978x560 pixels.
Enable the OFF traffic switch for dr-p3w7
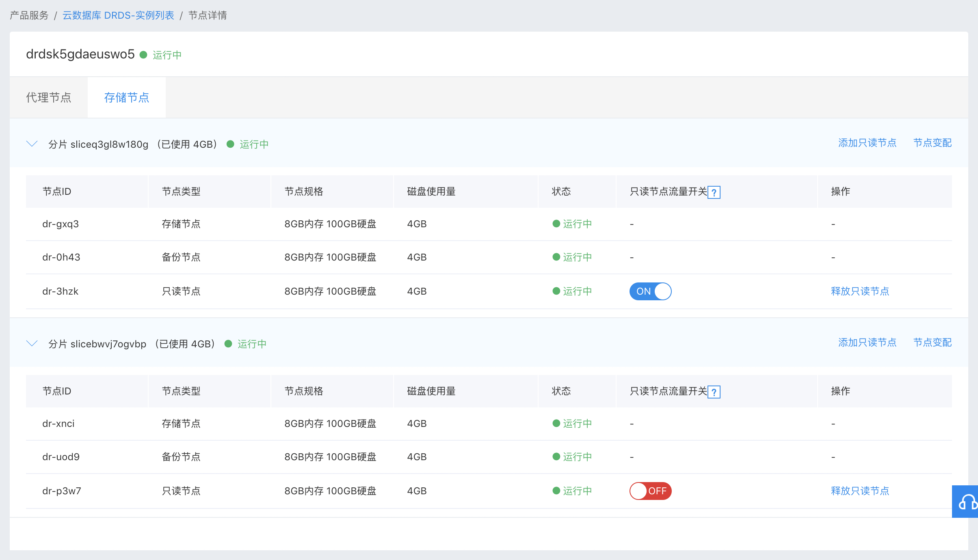coord(650,491)
